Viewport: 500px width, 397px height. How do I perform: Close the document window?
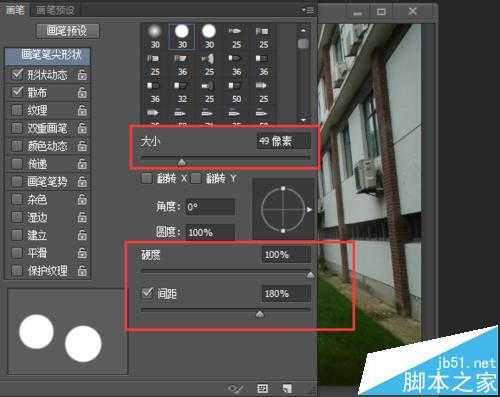point(412,12)
